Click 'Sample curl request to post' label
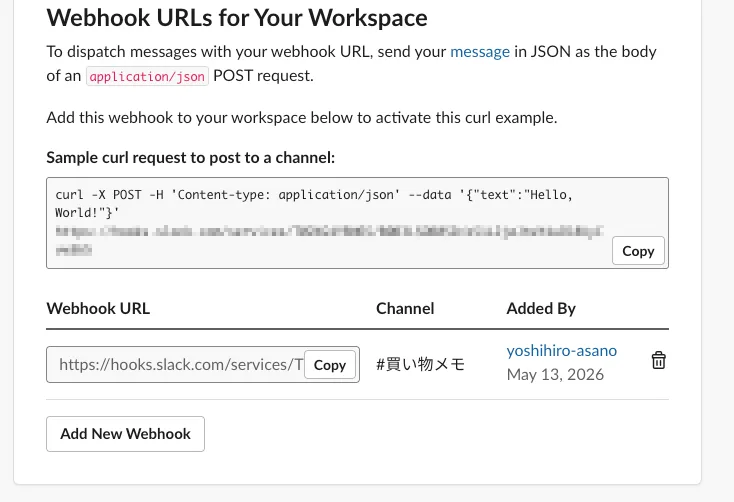The width and height of the screenshot is (734, 502). pos(191,158)
